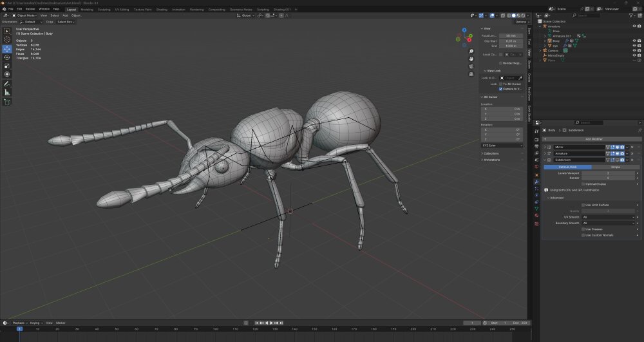Expand the Mirror modifier panel
Viewport: 644px width, 342px height.
(x=545, y=147)
